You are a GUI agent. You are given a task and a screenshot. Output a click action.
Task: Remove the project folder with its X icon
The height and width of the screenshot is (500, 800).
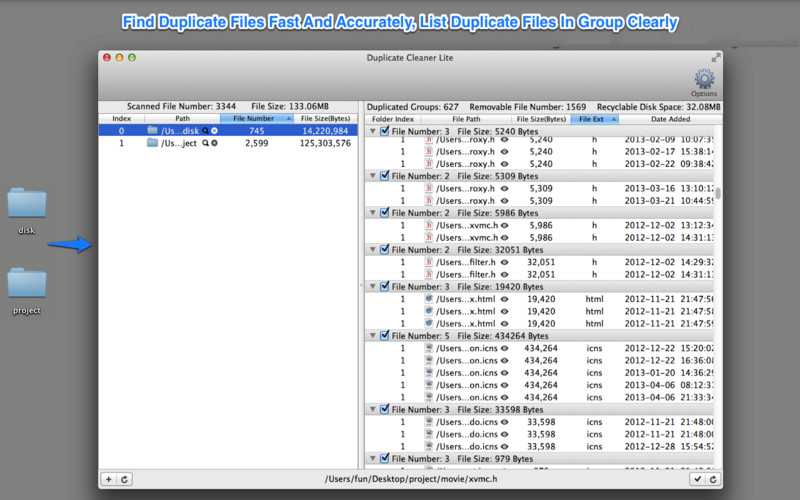pyautogui.click(x=215, y=144)
